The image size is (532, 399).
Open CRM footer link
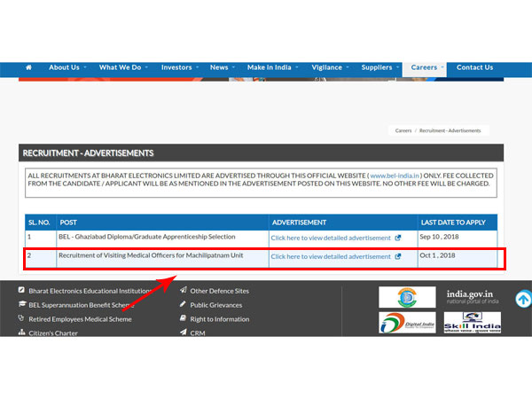pyautogui.click(x=198, y=333)
